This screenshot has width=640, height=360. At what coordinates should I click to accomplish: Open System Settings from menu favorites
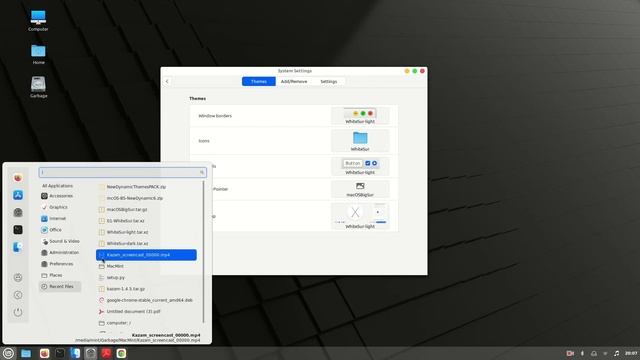coord(18,212)
